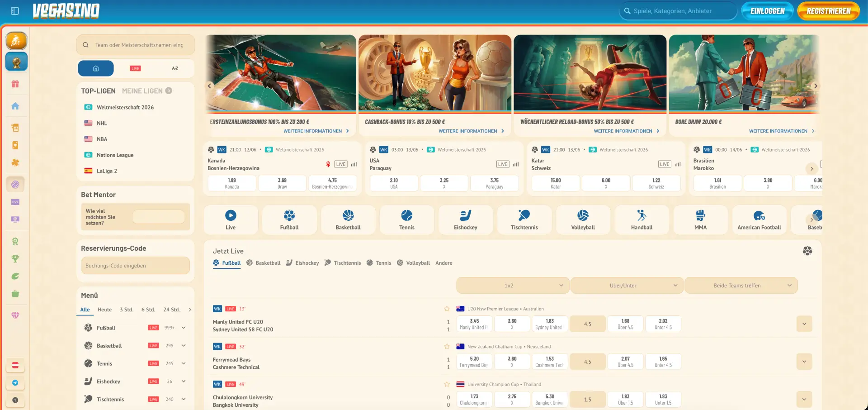Favorite the Manly United FC U20 match star
The width and height of the screenshot is (868, 410).
(447, 309)
